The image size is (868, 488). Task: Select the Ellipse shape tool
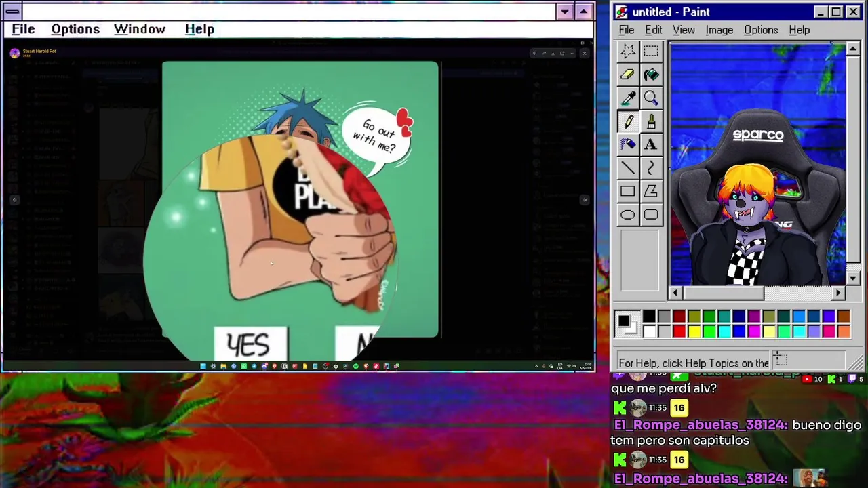(x=628, y=215)
